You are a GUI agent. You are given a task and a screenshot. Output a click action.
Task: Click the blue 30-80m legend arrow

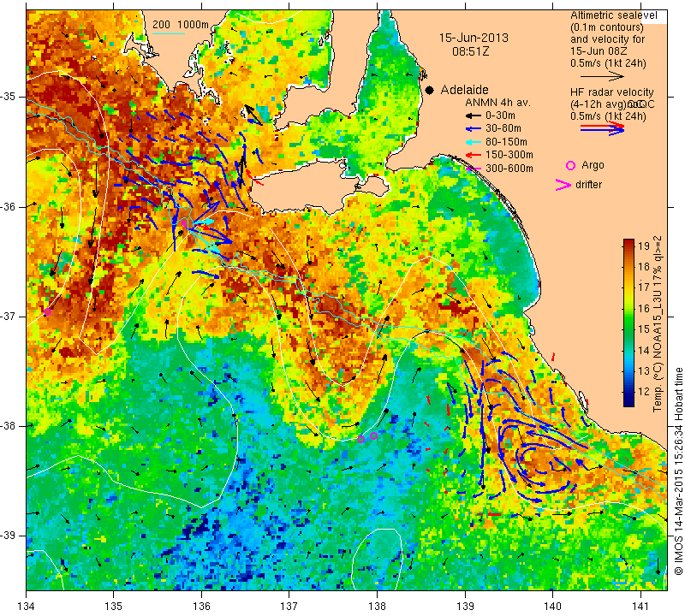pos(473,129)
